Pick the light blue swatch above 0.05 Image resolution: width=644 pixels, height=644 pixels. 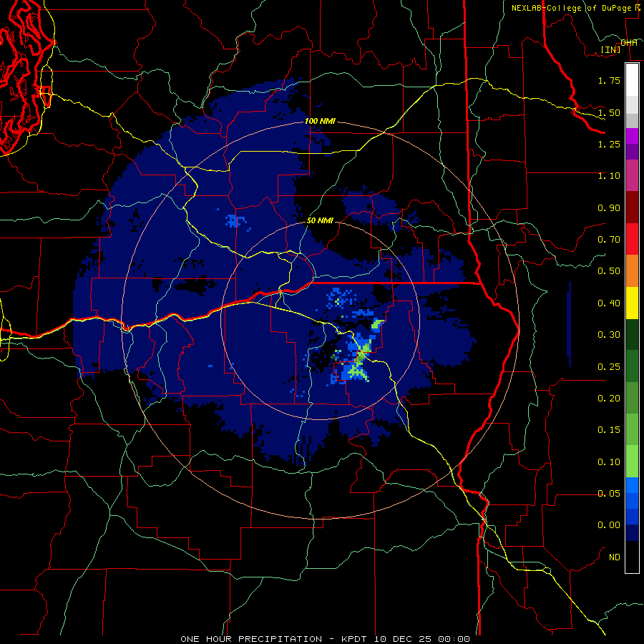point(632,485)
